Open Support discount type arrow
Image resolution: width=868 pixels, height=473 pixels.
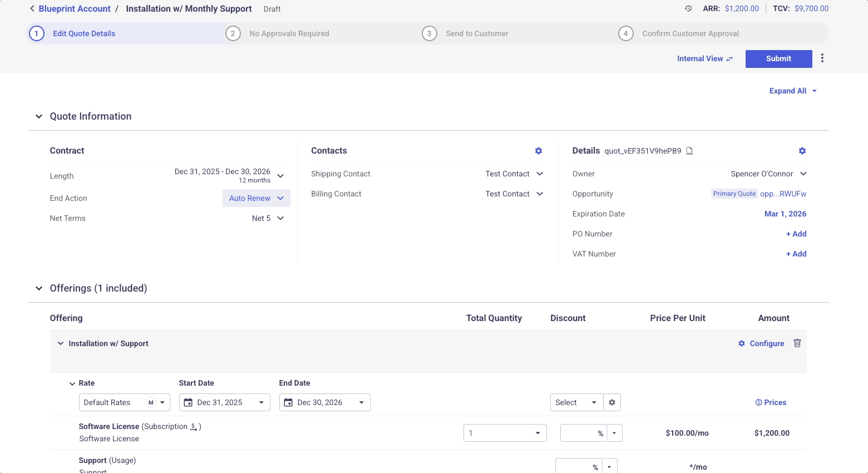tap(609, 467)
